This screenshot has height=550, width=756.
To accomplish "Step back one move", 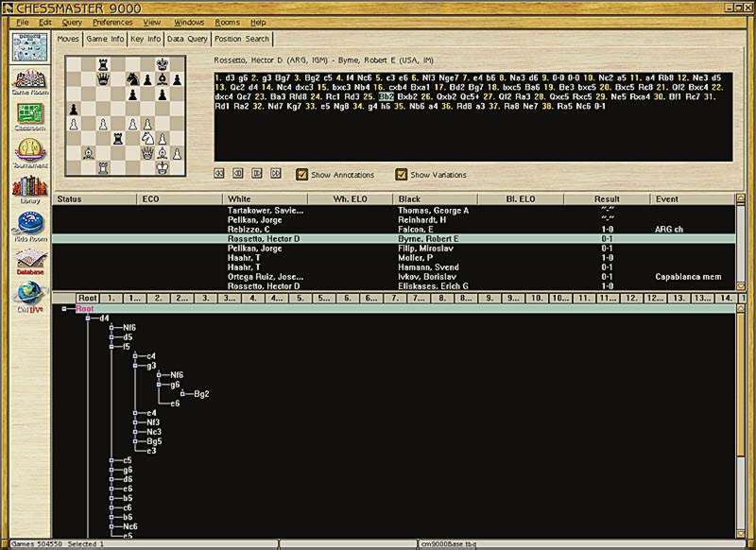I will [238, 173].
